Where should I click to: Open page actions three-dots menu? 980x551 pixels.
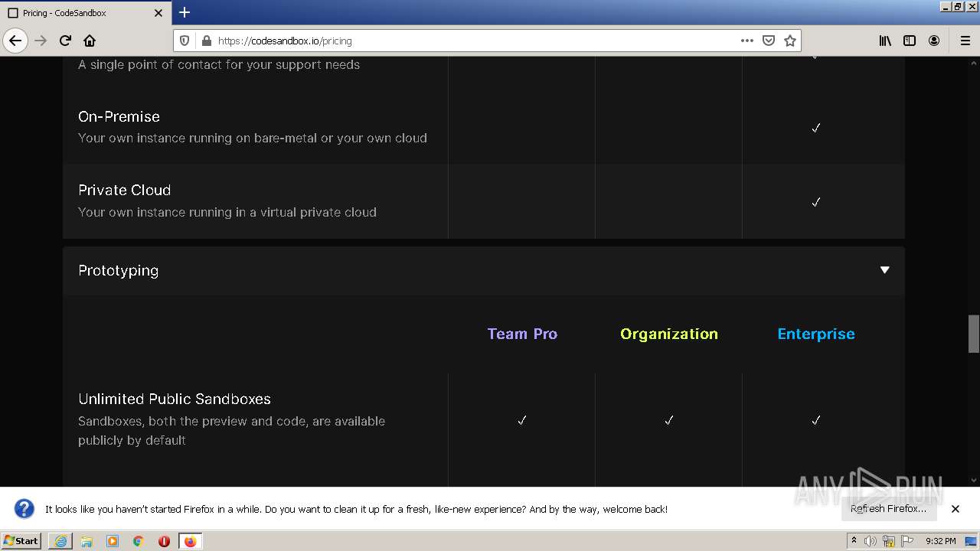pos(747,41)
